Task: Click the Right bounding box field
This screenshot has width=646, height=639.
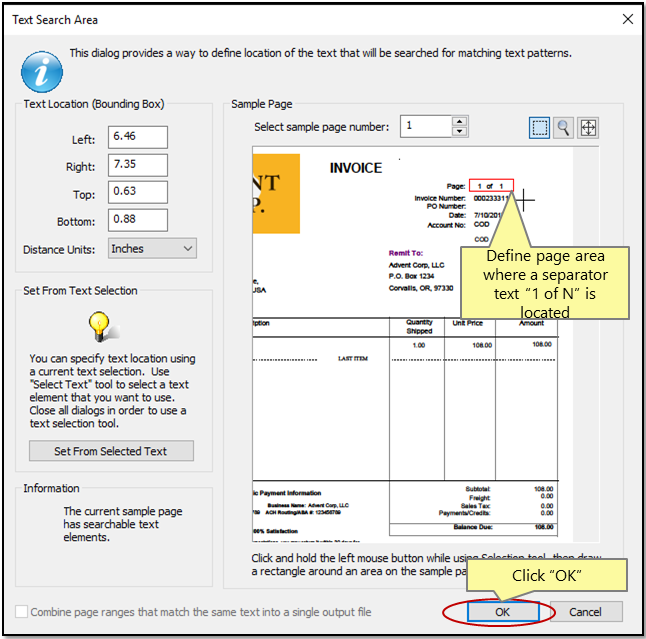Action: pos(138,165)
